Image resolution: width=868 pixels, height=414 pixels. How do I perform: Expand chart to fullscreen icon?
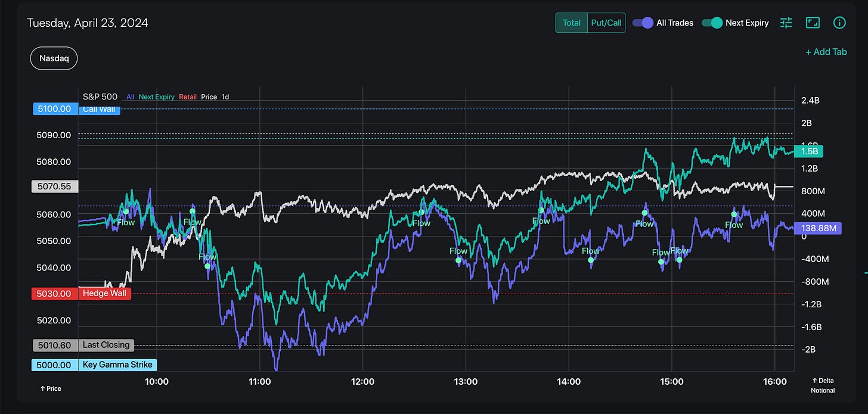813,23
